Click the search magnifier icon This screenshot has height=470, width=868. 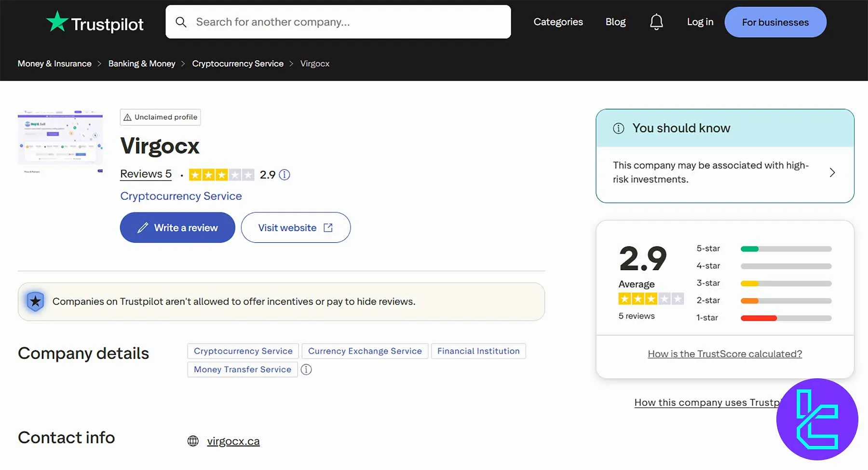coord(181,22)
